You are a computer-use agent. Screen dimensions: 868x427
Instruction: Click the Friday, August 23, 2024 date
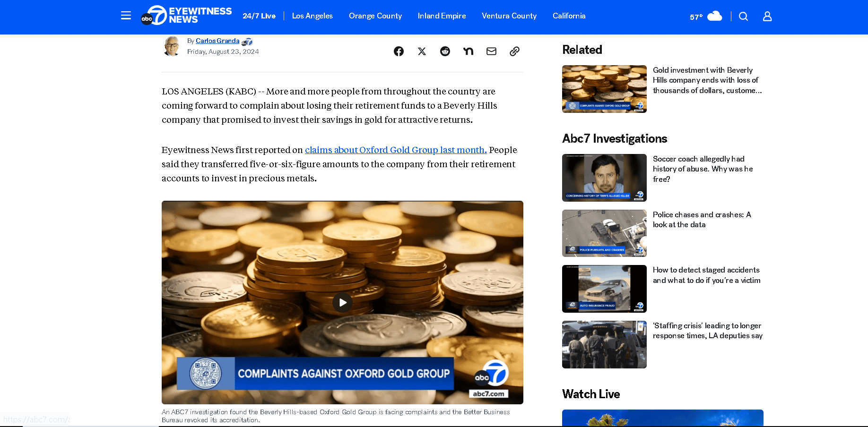(x=223, y=51)
